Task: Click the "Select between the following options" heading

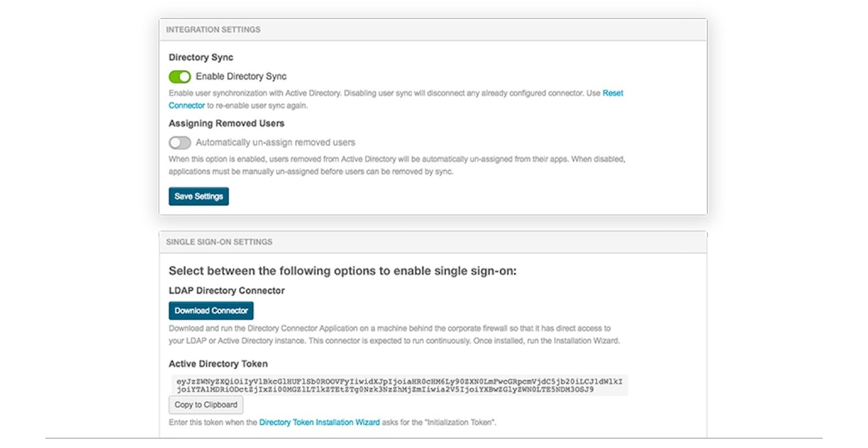Action: pos(342,271)
